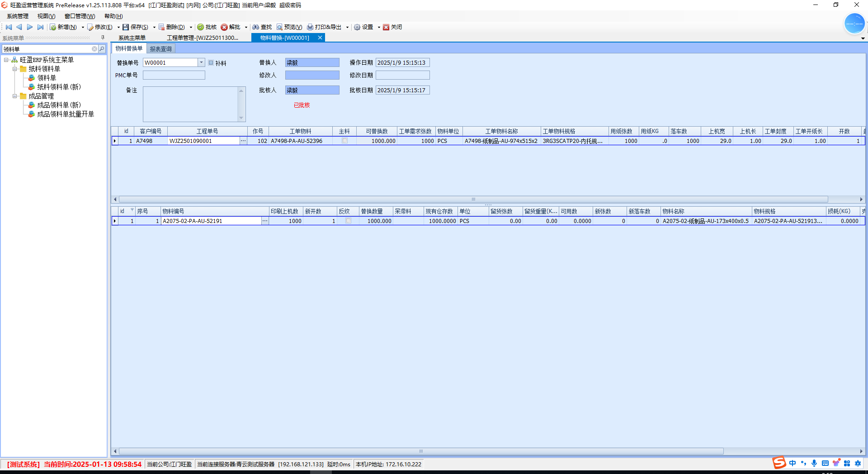Screen dimensions: 868x474
Task: Toggle the 补料 checkbox
Action: click(211, 63)
